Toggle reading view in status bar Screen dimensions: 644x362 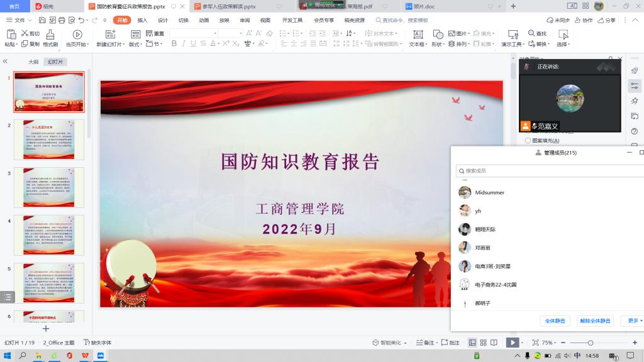tap(494, 343)
